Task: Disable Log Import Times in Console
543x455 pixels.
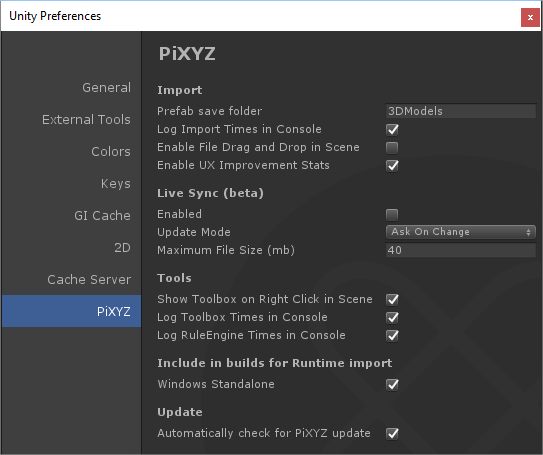Action: 392,130
